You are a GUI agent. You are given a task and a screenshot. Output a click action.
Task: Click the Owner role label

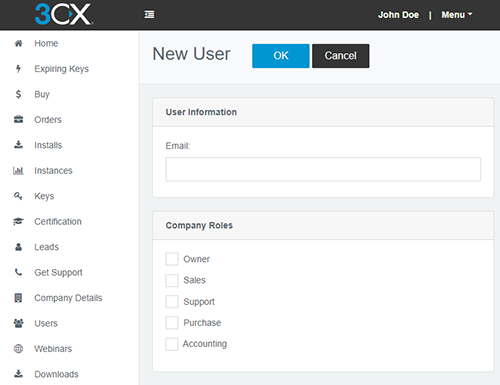(196, 259)
